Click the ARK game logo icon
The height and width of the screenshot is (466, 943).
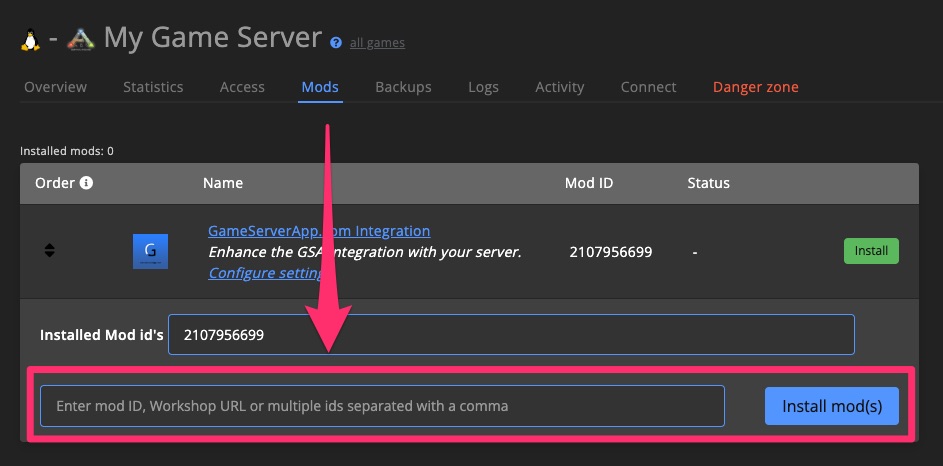[x=81, y=40]
